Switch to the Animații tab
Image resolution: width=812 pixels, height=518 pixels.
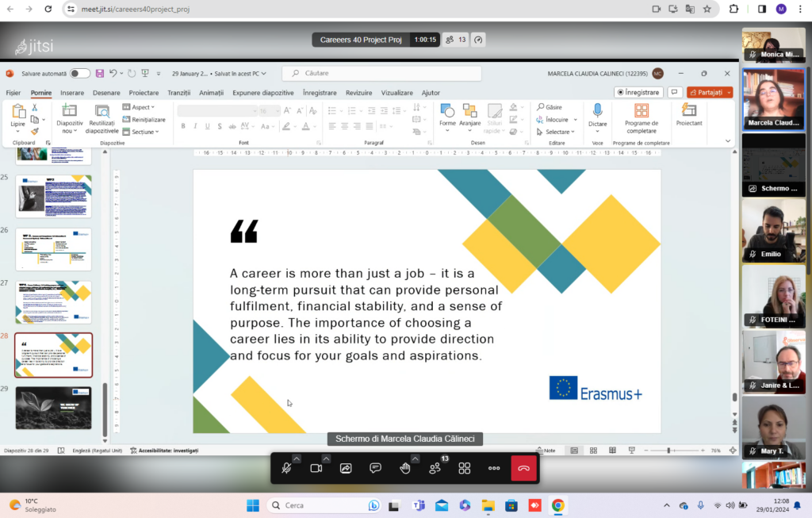tap(211, 93)
